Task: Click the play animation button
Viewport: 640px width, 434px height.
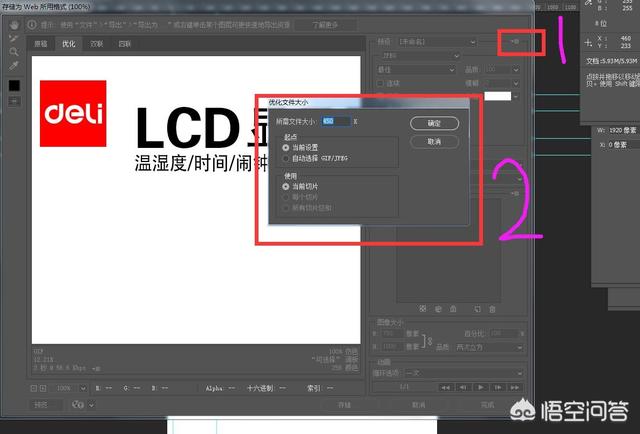Action: click(482, 386)
